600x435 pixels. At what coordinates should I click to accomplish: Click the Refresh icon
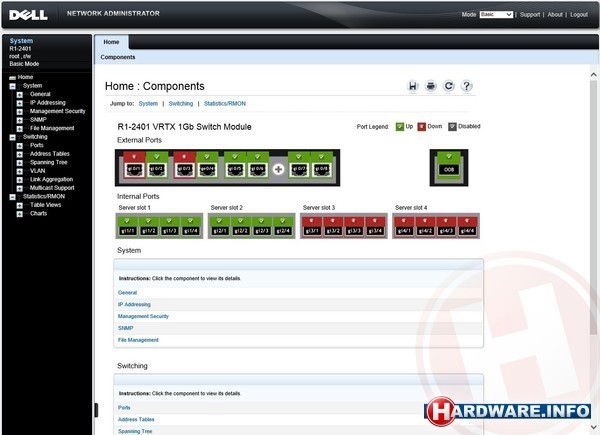449,86
